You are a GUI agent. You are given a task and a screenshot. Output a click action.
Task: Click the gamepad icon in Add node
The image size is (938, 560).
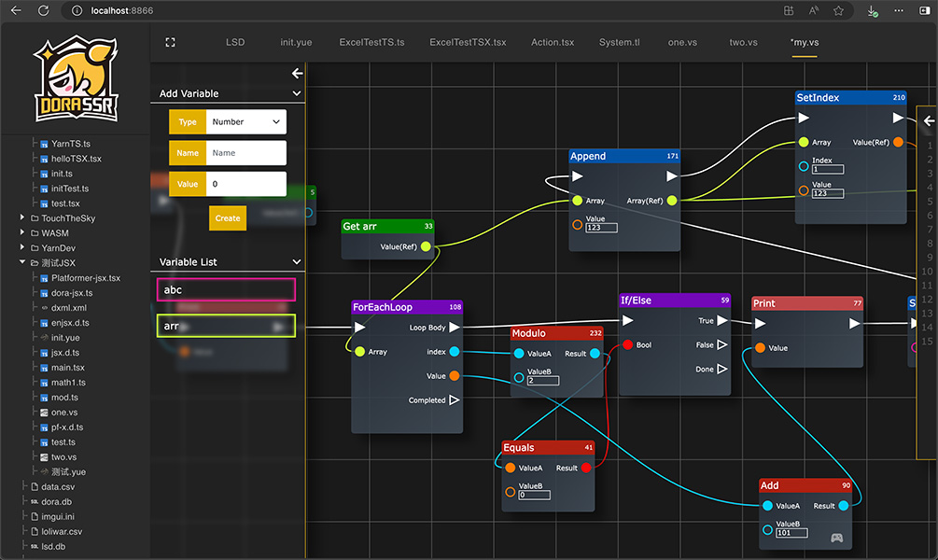coord(837,538)
